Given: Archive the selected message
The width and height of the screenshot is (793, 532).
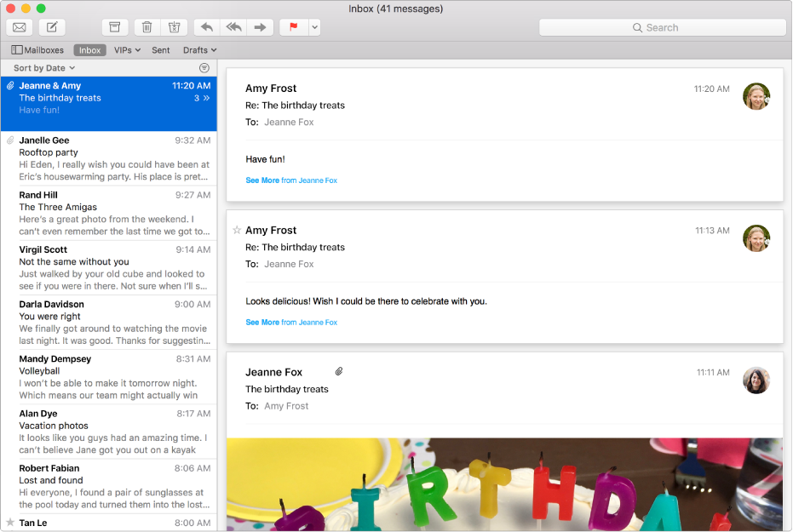Looking at the screenshot, I should 115,27.
